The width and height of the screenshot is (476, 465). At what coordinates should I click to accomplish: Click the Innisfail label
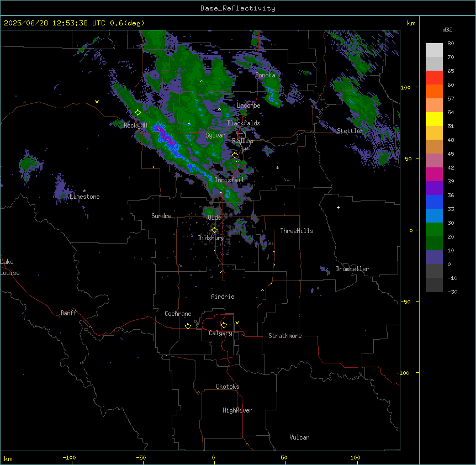pos(229,180)
